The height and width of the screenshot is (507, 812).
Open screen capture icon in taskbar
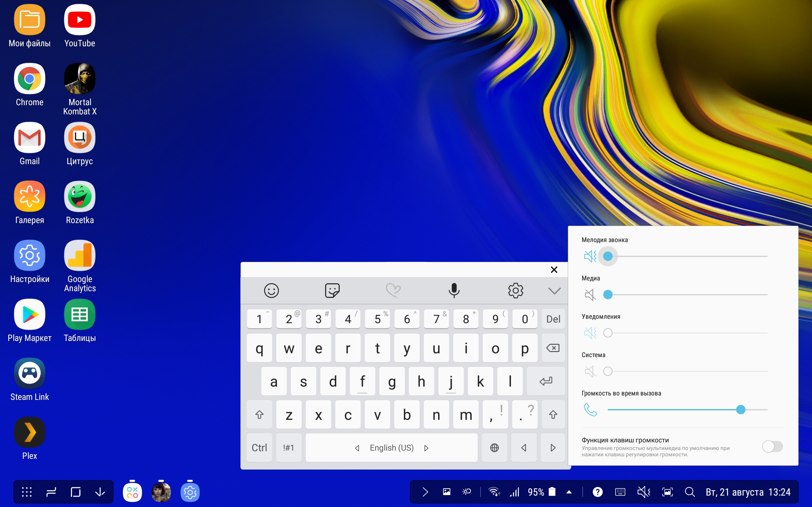pos(667,492)
